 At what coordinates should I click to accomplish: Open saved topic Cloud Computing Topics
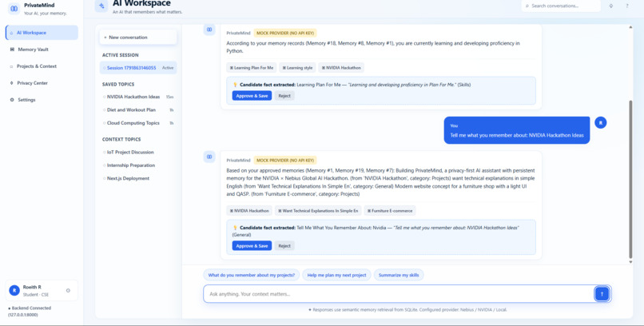click(138, 123)
